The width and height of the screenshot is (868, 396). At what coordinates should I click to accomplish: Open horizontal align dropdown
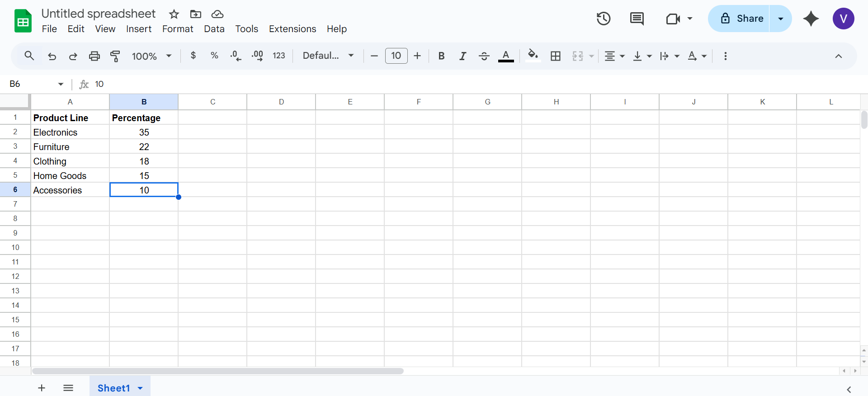click(x=614, y=56)
